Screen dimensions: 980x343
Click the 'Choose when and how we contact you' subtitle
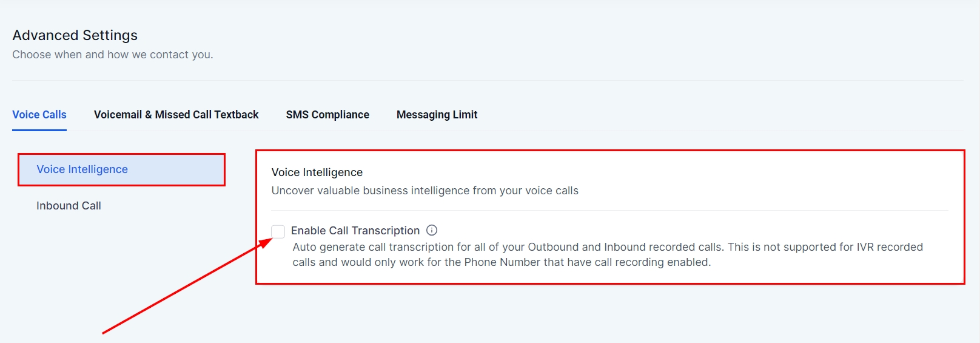pyautogui.click(x=113, y=55)
